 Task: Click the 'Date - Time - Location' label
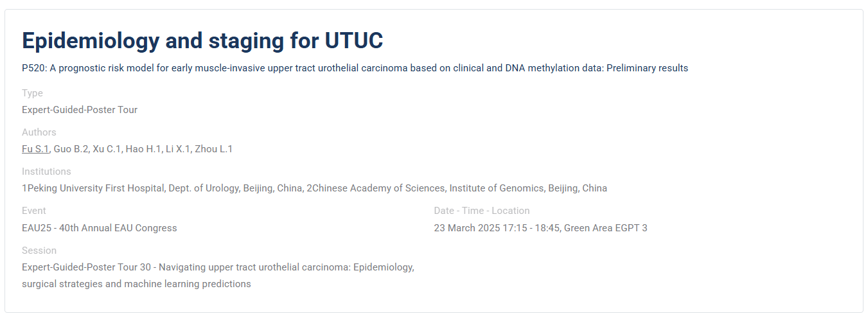tap(482, 211)
